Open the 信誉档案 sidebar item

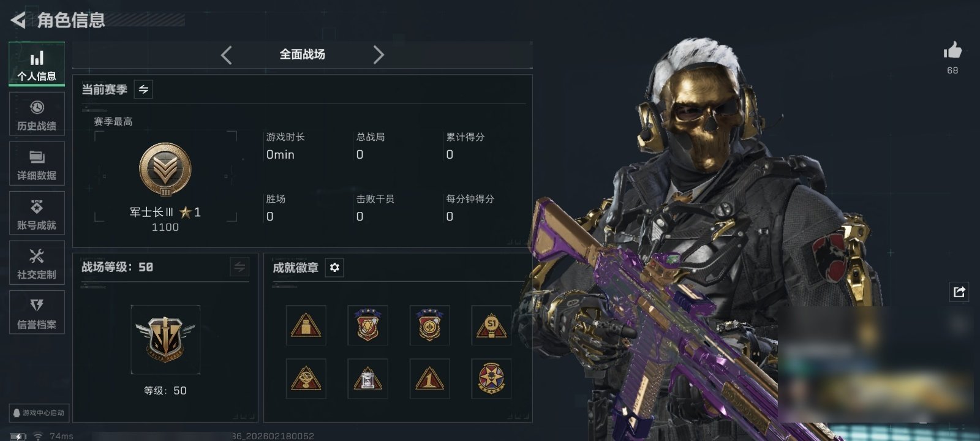click(x=37, y=312)
